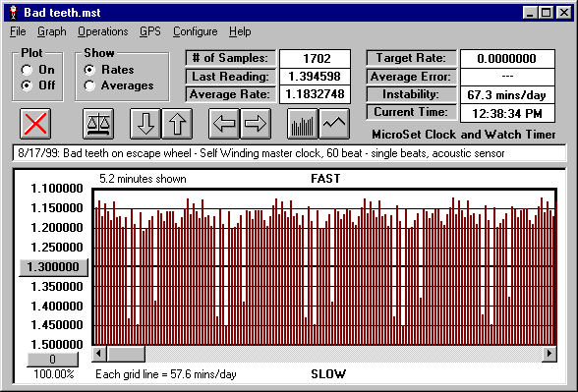Click the application icon in title bar
The height and width of the screenshot is (392, 578).
pos(14,13)
